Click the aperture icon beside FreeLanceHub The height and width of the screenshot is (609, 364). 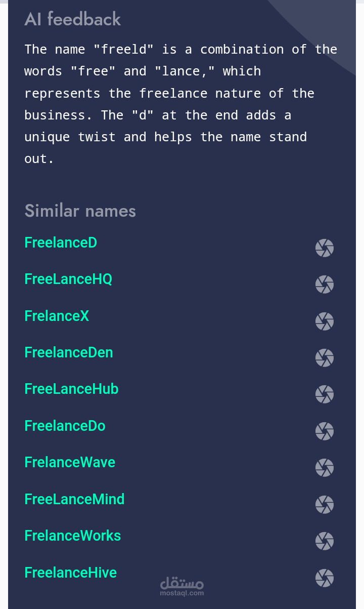(325, 394)
